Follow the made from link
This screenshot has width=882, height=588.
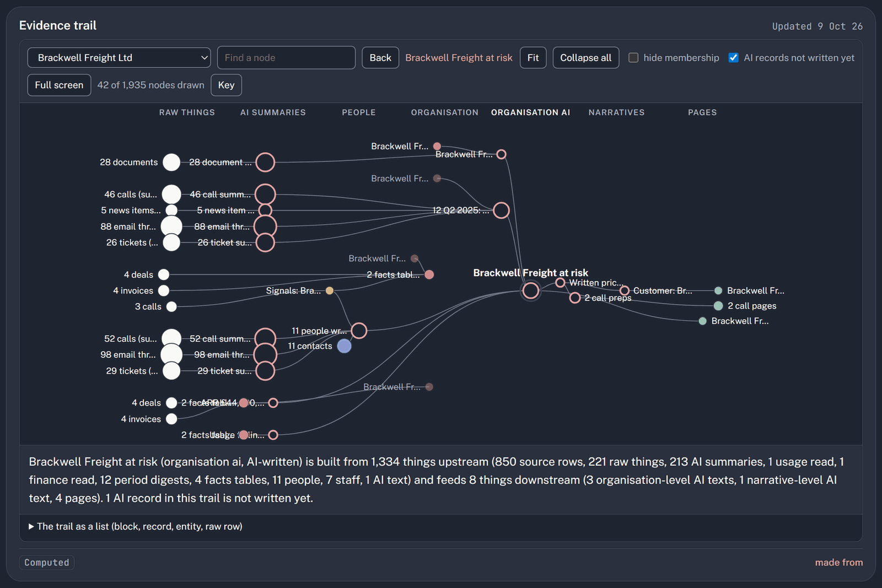[839, 563]
